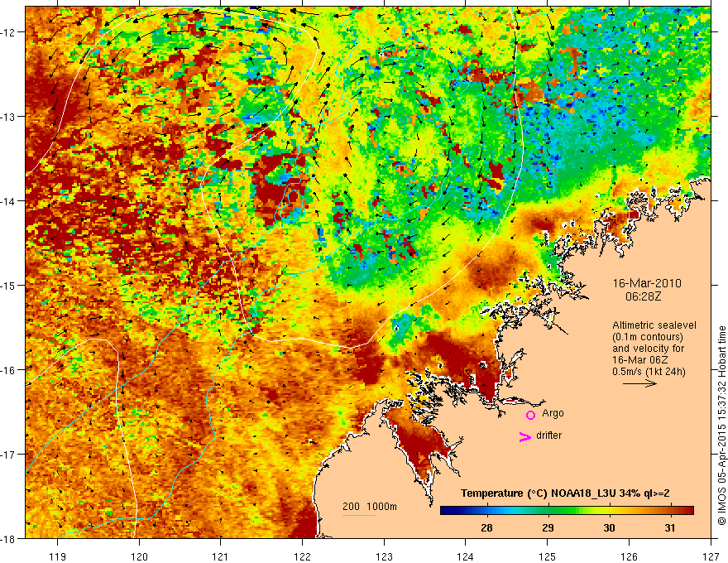
Task: Click the '119' longitude axis label
Action: click(58, 556)
